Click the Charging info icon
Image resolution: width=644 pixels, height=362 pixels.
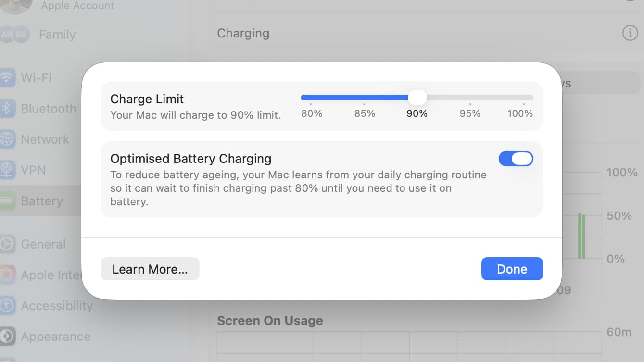pyautogui.click(x=630, y=33)
